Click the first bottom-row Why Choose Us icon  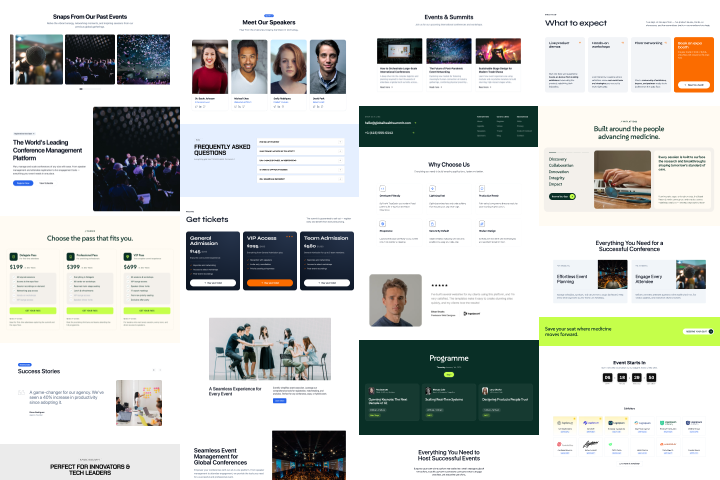coord(382,224)
